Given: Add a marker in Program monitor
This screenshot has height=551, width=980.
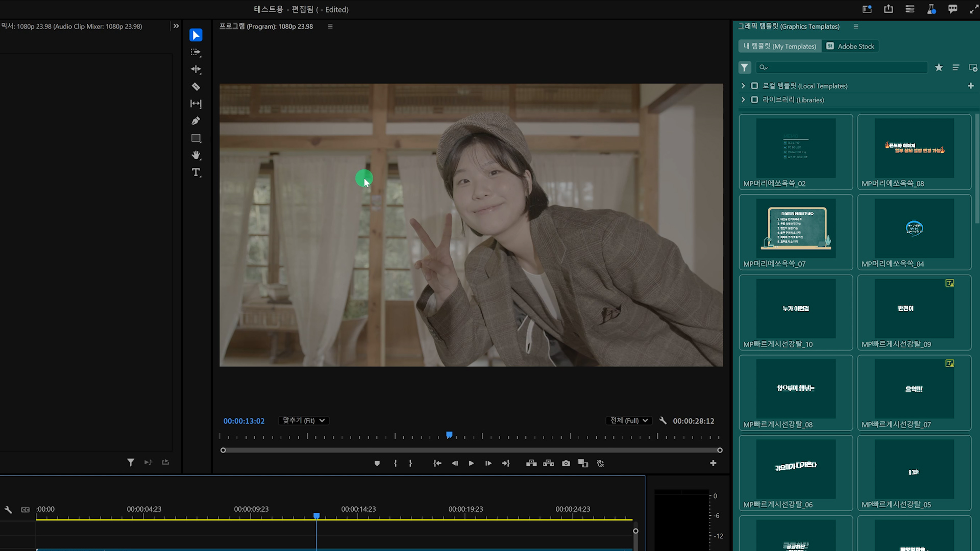Looking at the screenshot, I should coord(377,463).
